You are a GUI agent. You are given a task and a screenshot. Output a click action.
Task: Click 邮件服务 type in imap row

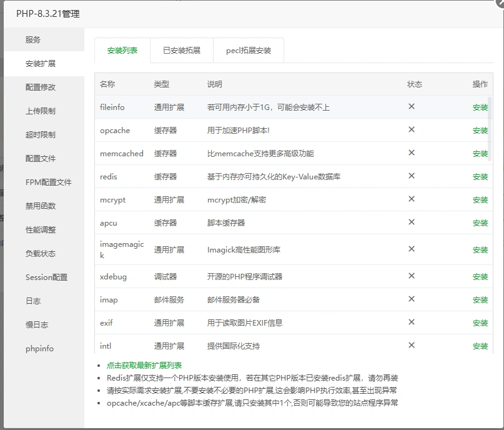pos(169,300)
